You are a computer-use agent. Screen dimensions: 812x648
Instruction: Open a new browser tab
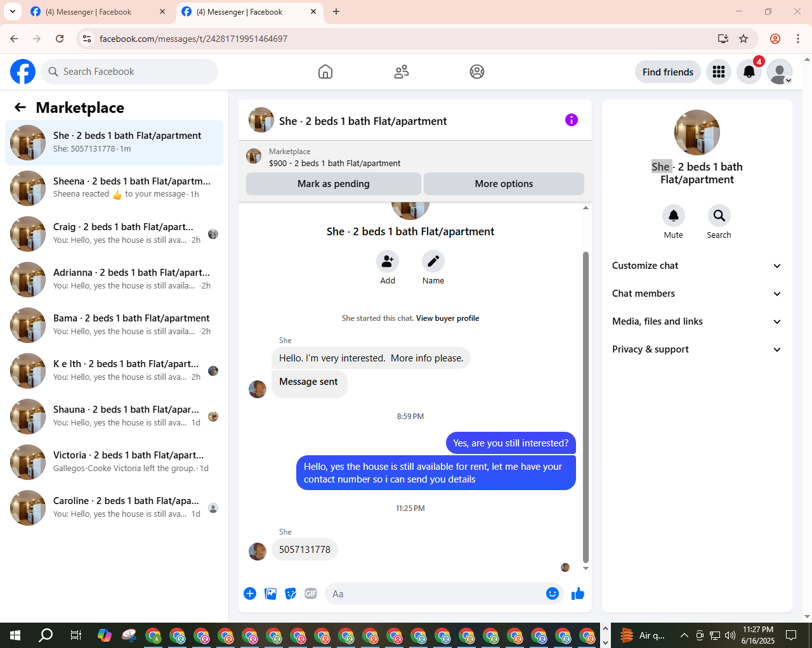(x=336, y=11)
